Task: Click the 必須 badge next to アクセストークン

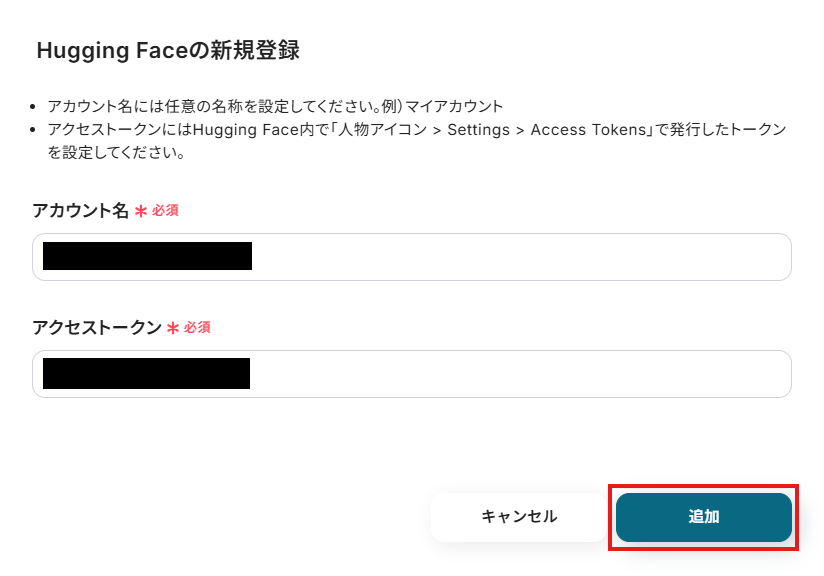Action: coord(197,328)
